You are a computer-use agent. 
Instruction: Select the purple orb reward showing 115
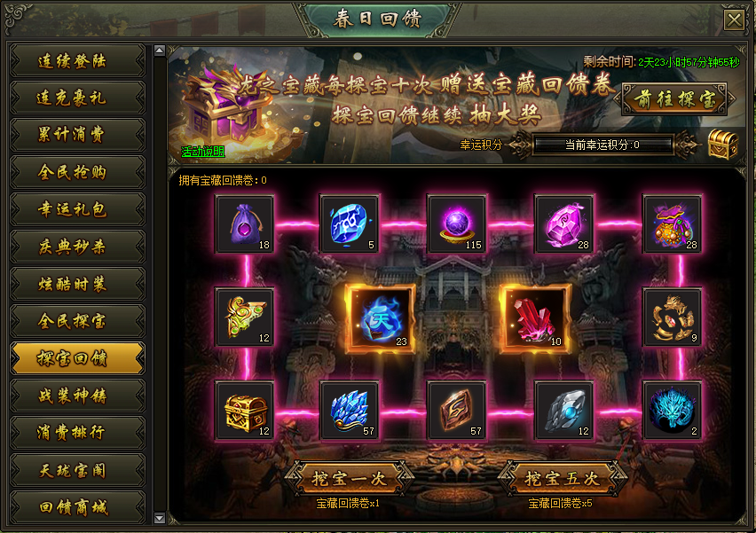click(x=457, y=224)
